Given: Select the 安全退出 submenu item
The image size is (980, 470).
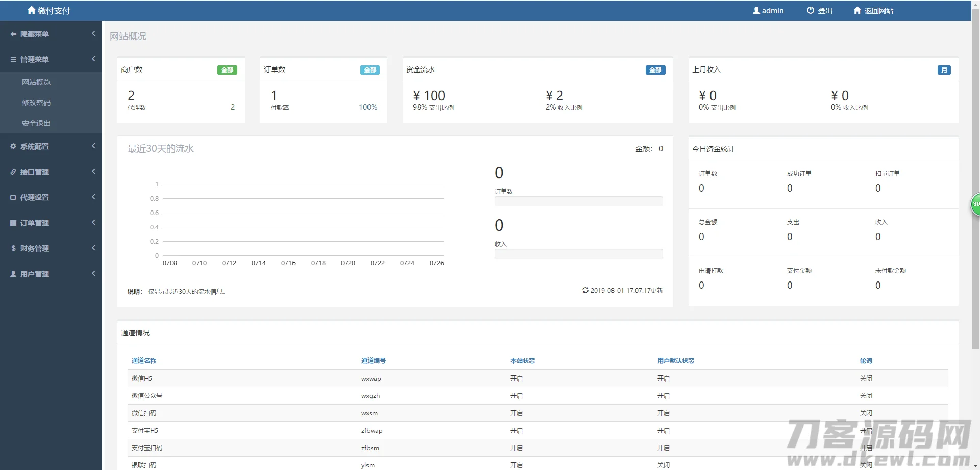Looking at the screenshot, I should [36, 123].
